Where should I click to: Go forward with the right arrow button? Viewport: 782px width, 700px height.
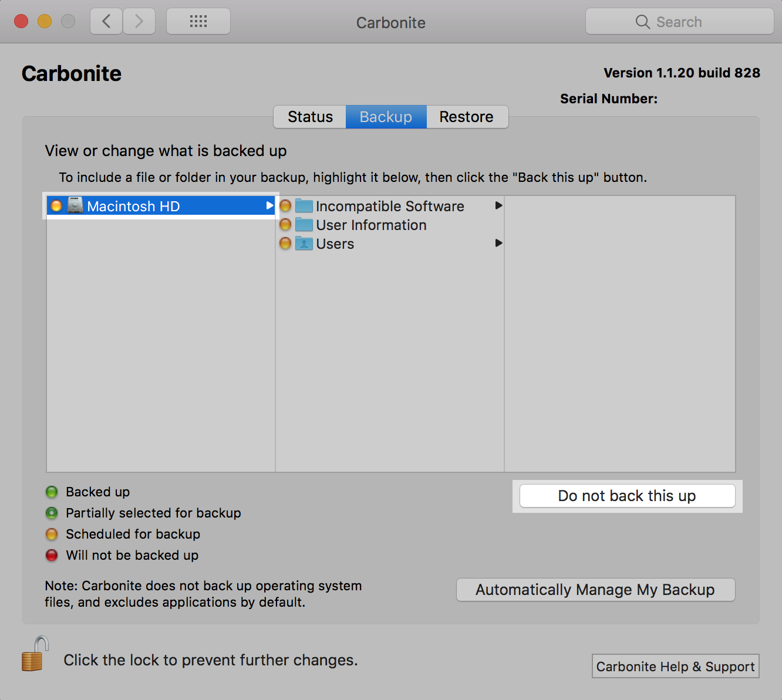[139, 22]
